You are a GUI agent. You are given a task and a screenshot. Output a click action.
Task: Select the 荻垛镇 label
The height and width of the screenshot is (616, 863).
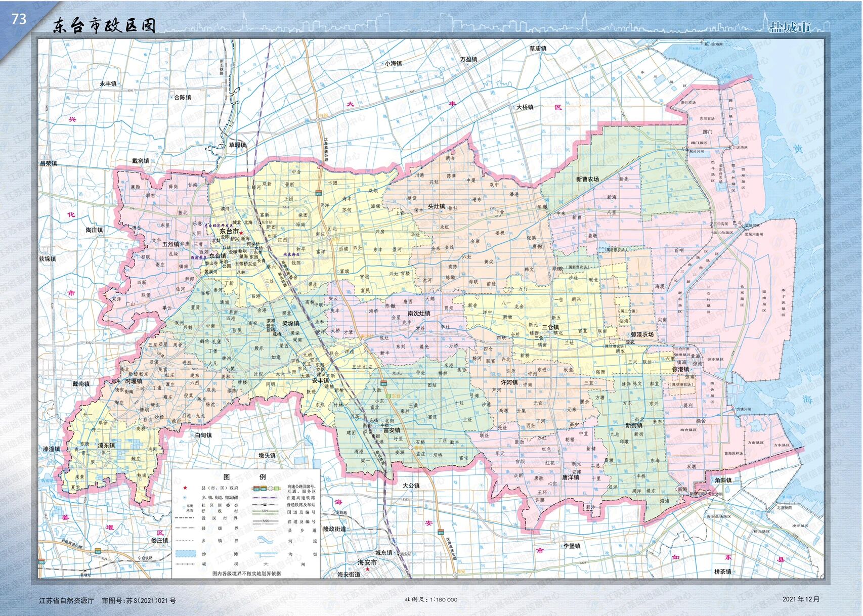click(x=48, y=259)
